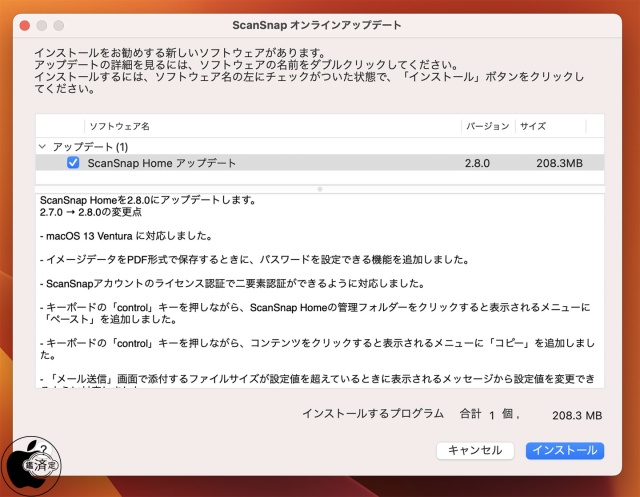This screenshot has width=640, height=497.
Task: Click the インストール button
Action: 564,450
